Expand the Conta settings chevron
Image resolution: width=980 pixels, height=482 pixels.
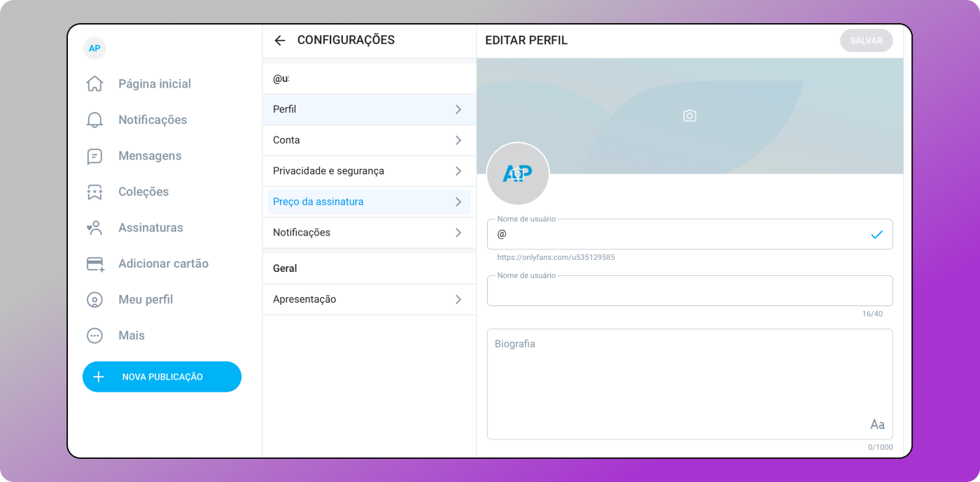(x=458, y=140)
